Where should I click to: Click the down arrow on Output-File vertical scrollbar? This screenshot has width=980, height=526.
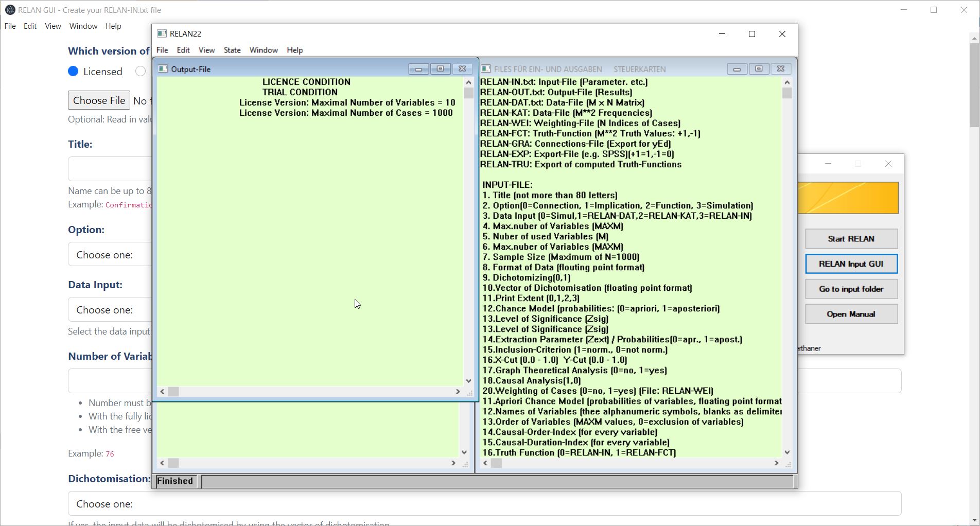pos(467,381)
